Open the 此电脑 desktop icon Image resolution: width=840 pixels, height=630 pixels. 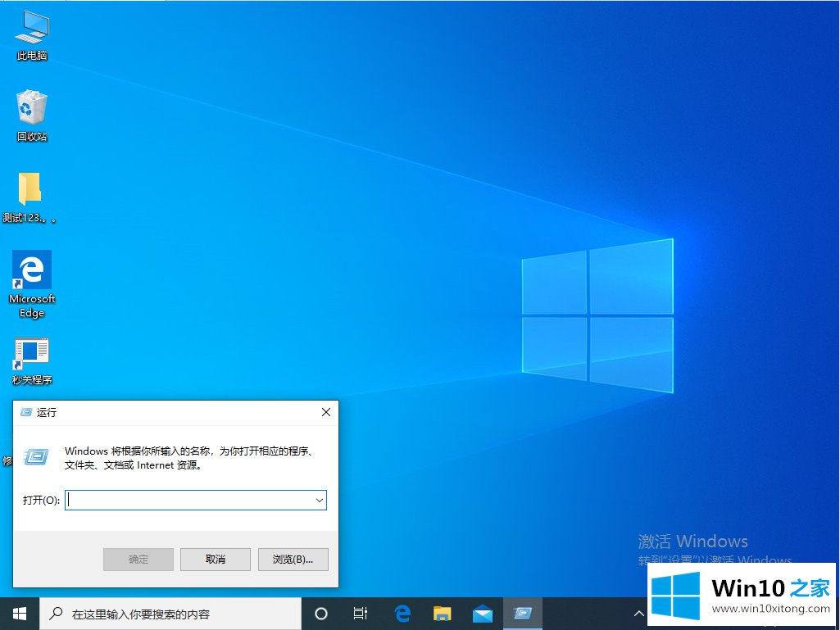32,35
